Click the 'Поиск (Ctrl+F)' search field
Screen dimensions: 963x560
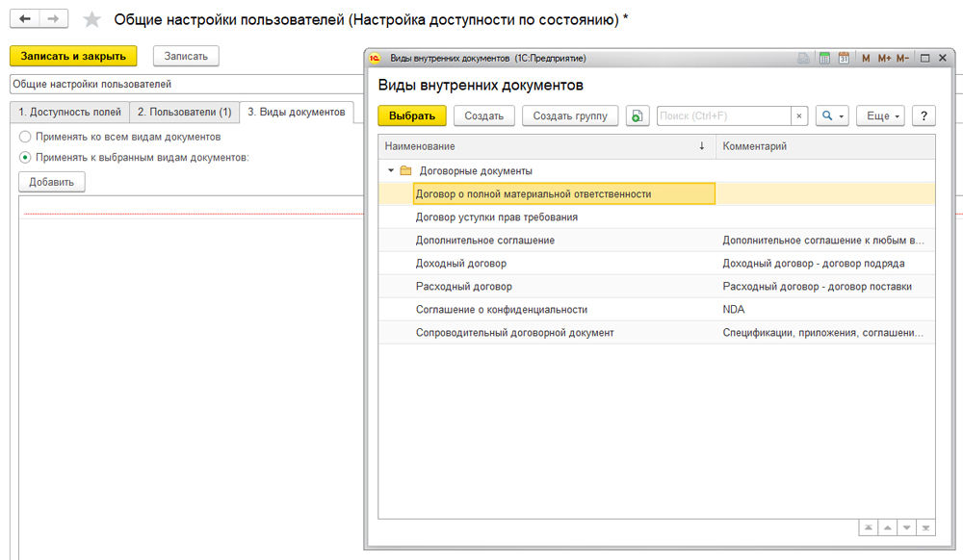pos(723,116)
